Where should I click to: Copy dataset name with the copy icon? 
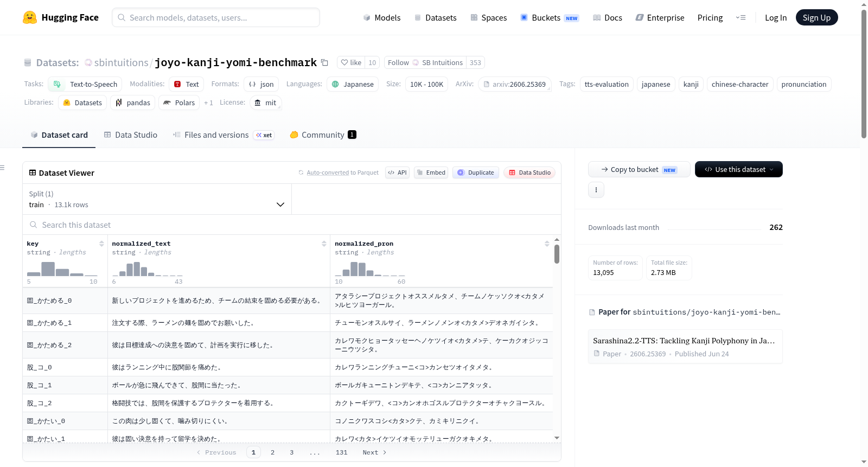point(324,62)
